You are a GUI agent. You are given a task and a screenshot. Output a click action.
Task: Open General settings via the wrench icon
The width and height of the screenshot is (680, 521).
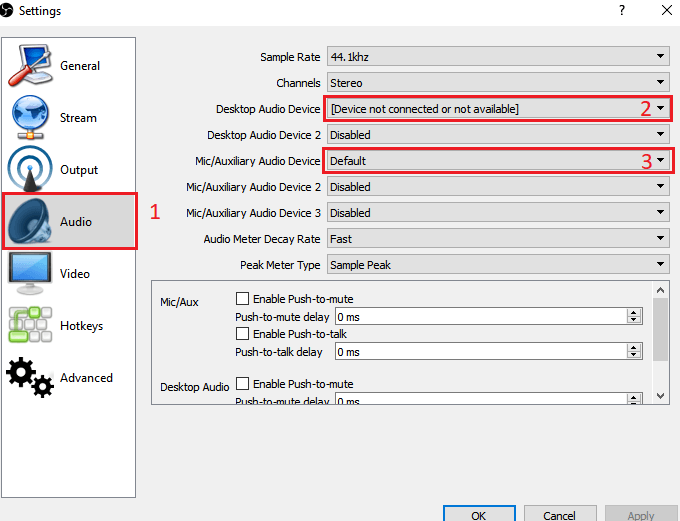point(30,65)
